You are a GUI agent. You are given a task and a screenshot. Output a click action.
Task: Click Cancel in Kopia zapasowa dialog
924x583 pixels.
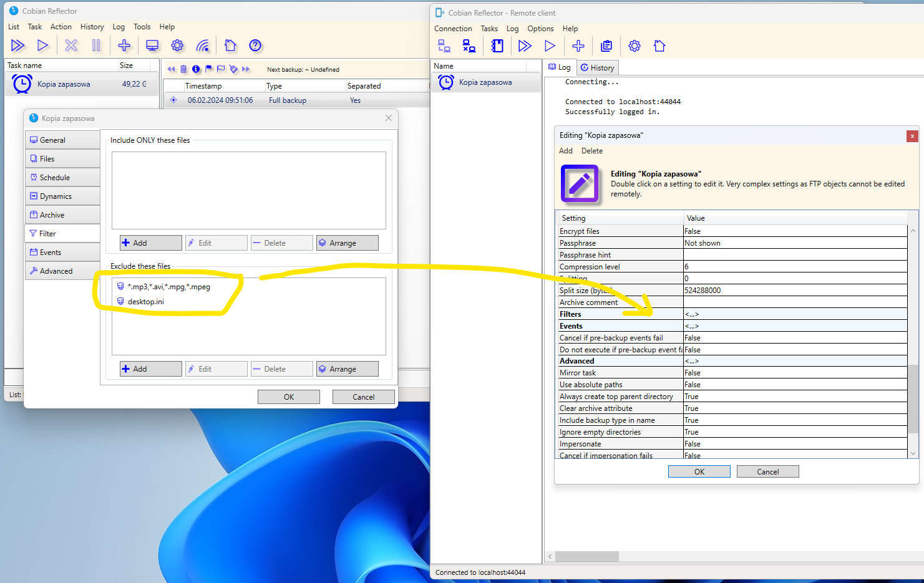click(x=364, y=397)
